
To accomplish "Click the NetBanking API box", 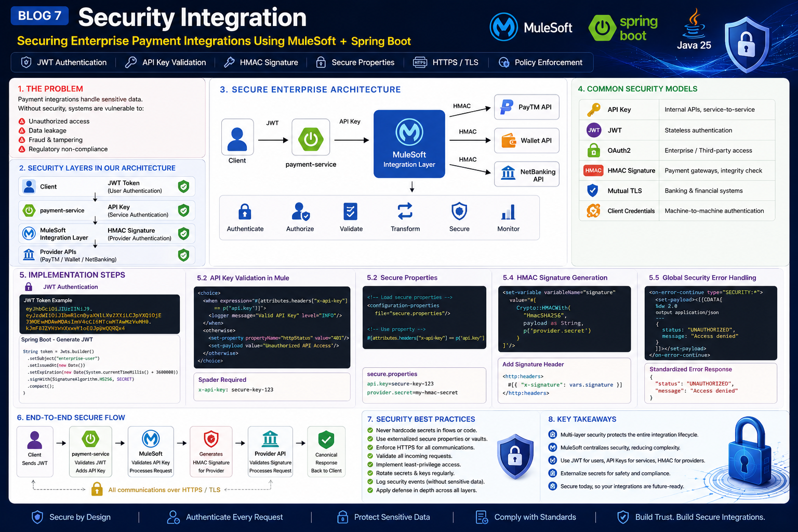I will point(527,174).
